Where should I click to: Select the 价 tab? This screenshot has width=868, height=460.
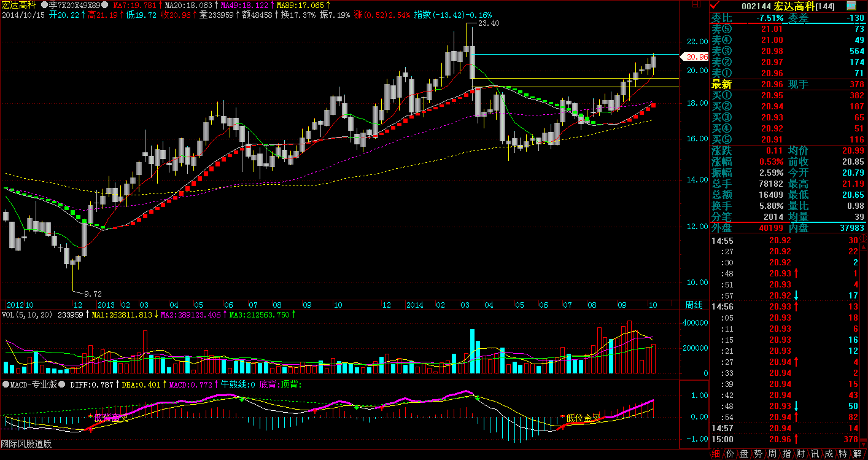730,454
